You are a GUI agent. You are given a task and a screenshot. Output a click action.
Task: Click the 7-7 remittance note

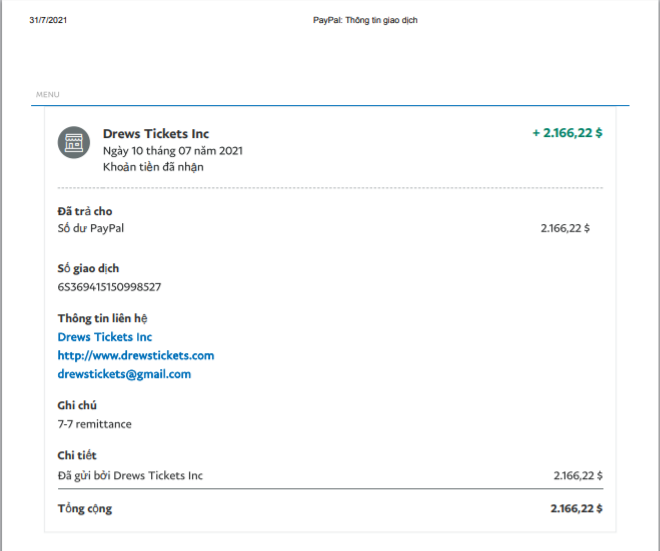pyautogui.click(x=95, y=424)
